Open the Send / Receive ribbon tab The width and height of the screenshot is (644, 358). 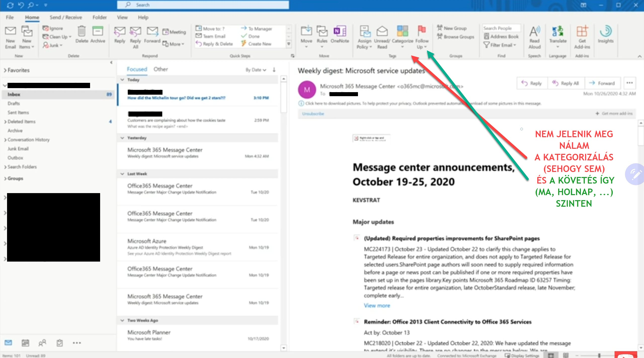(x=66, y=17)
